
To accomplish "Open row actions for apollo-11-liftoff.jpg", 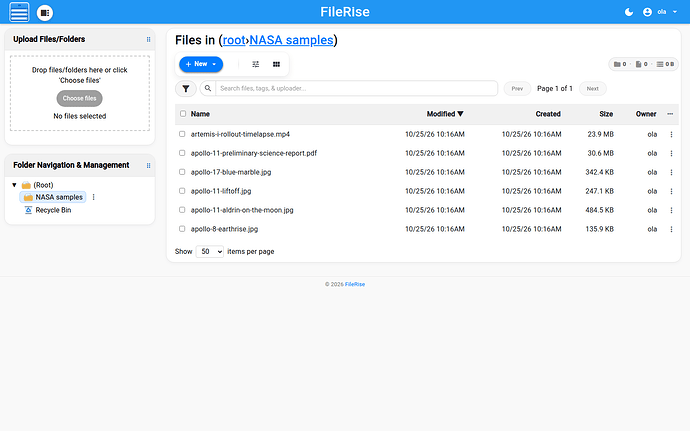I will 671,191.
